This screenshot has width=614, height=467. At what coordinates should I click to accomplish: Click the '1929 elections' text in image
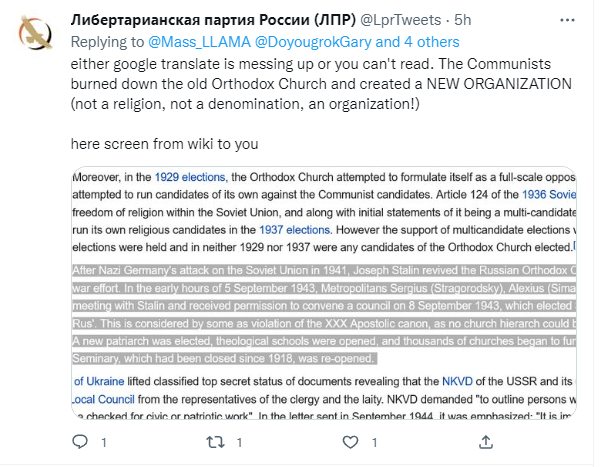pyautogui.click(x=190, y=177)
